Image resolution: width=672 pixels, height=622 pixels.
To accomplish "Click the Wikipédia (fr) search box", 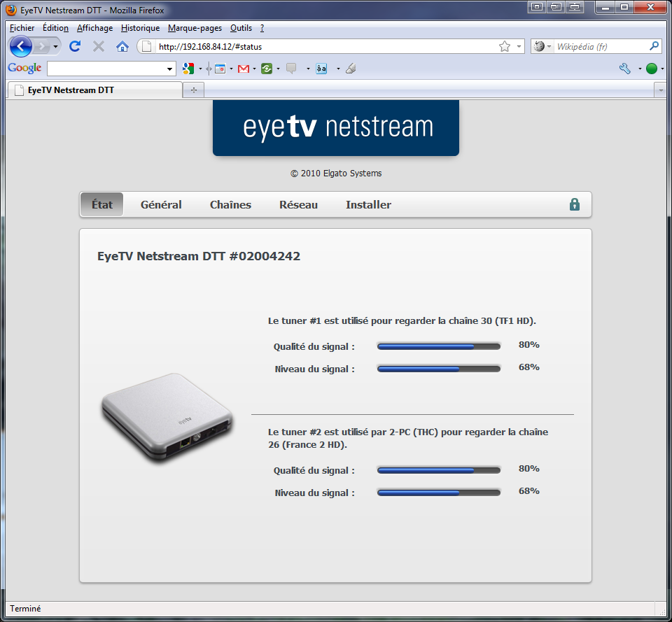I will click(x=601, y=46).
